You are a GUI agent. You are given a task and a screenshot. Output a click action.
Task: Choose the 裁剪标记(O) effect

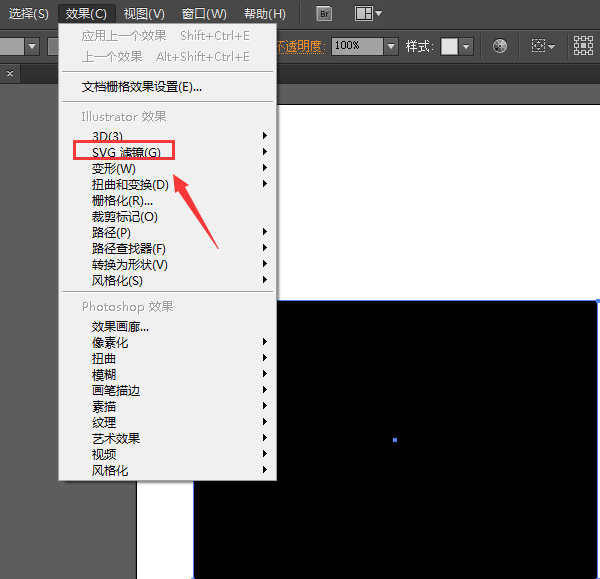pyautogui.click(x=168, y=216)
